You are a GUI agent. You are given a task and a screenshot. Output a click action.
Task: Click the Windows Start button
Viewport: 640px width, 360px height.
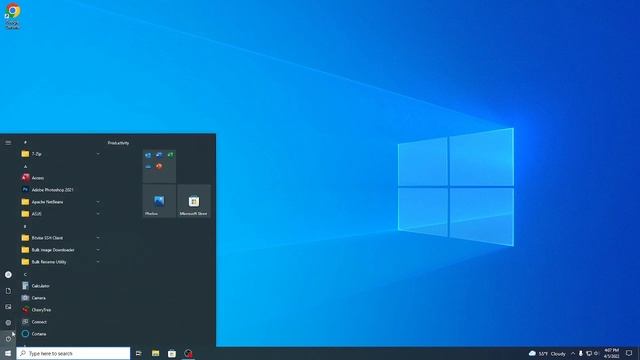click(8, 353)
